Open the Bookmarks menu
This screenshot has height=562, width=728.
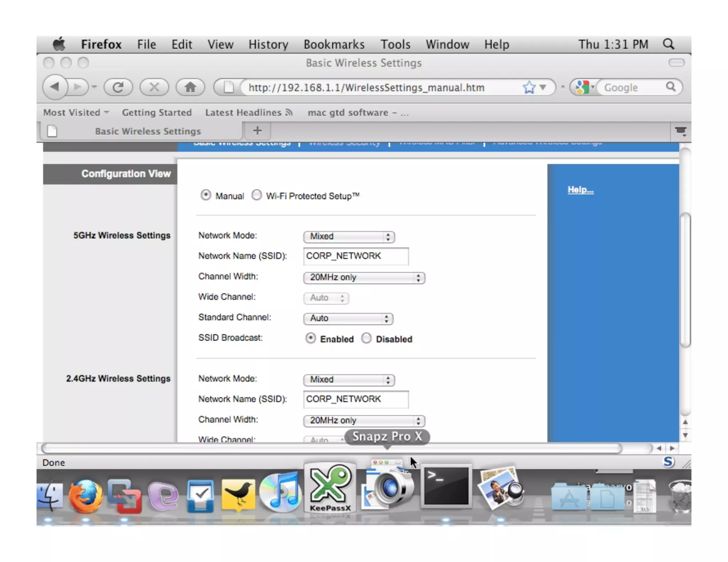click(333, 44)
